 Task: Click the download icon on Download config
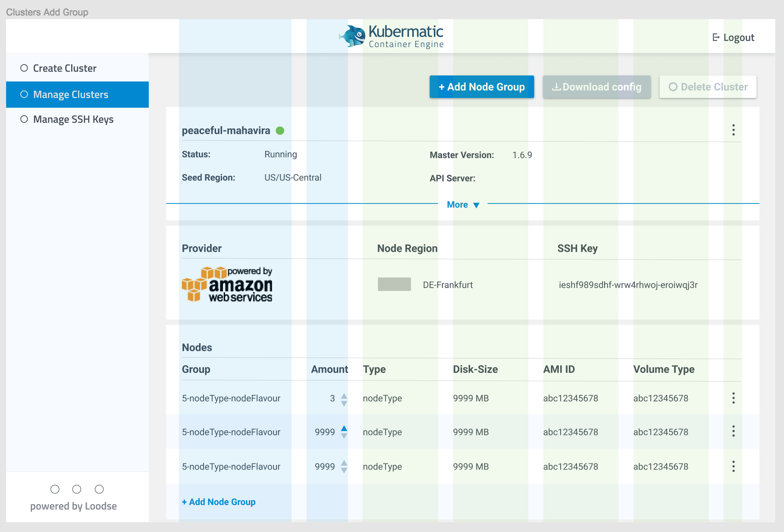(x=556, y=87)
